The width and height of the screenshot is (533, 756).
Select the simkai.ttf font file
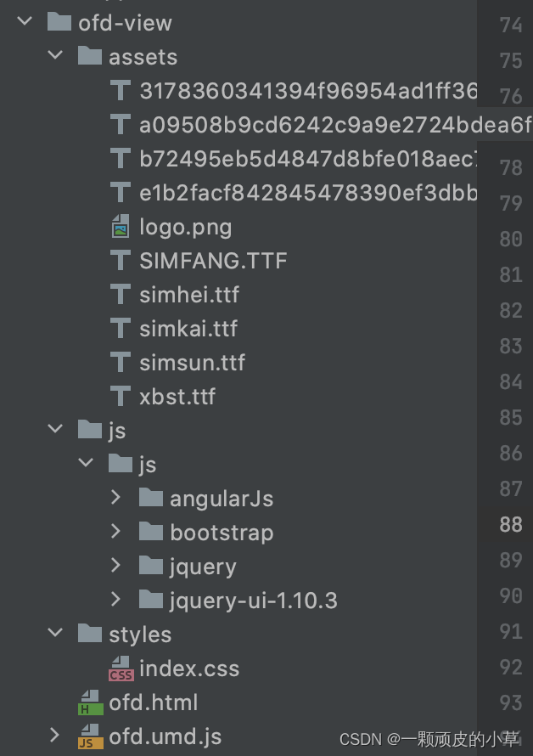pos(188,329)
